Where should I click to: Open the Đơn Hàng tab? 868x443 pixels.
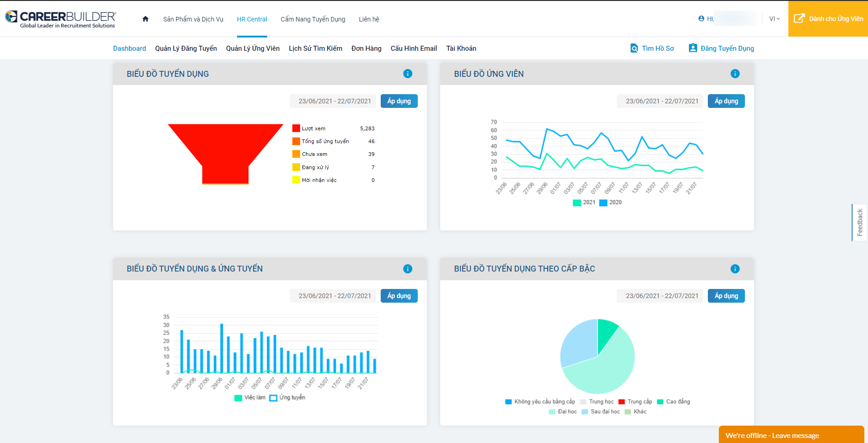click(x=367, y=48)
